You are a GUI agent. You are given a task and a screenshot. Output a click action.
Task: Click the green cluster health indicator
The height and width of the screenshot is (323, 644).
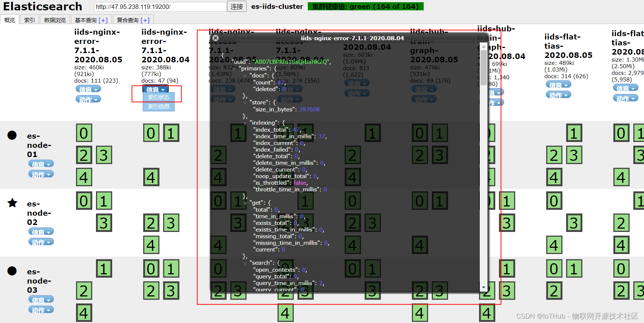pyautogui.click(x=366, y=7)
